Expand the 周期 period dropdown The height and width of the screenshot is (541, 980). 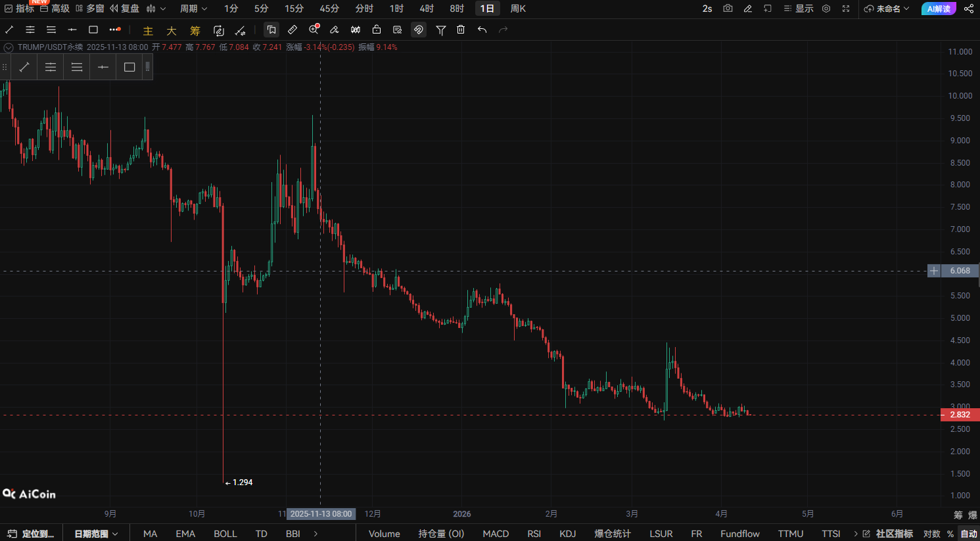point(194,9)
